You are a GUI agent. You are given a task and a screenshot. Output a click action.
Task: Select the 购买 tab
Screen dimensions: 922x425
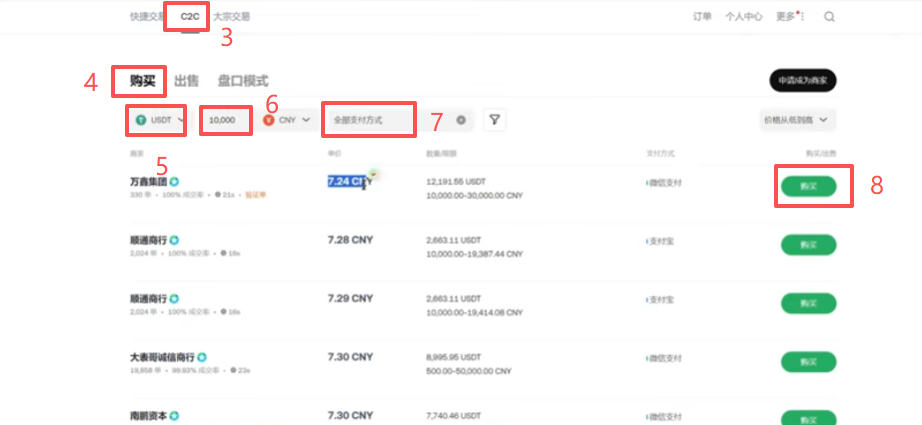tap(143, 81)
